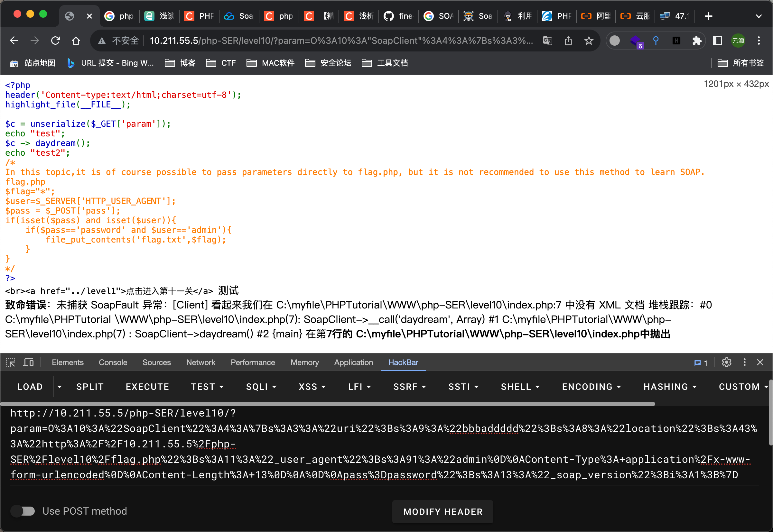Click the blue key extension icon
The image size is (773, 532).
click(x=656, y=41)
